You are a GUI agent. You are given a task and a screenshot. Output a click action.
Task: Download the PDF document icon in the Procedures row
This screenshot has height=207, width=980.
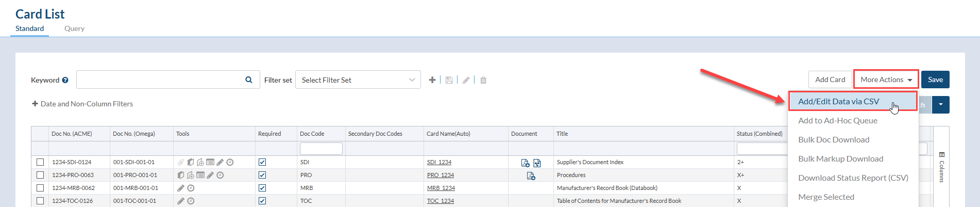click(x=531, y=176)
